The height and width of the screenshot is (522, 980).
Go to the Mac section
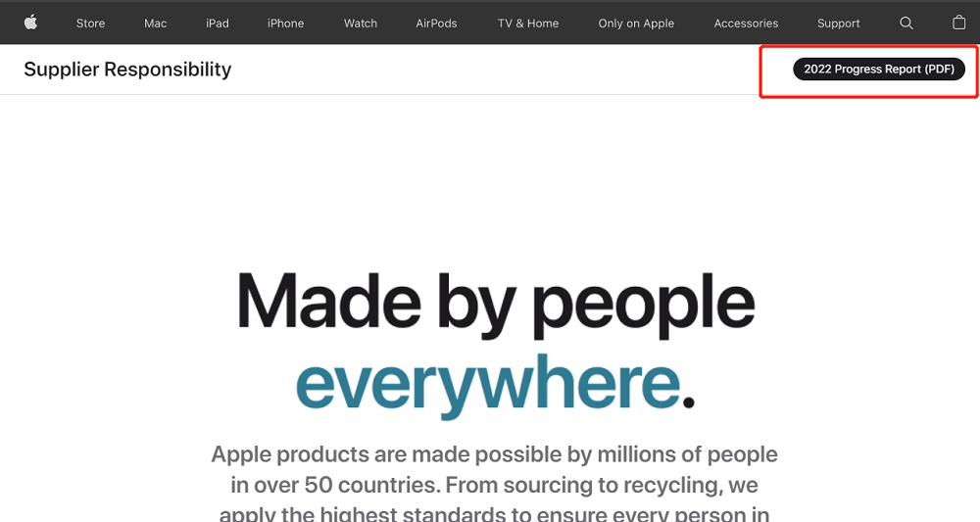[x=155, y=24]
